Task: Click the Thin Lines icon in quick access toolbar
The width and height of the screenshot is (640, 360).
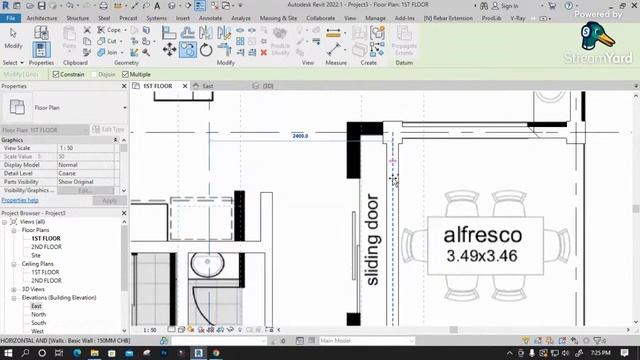Action: coord(200,6)
